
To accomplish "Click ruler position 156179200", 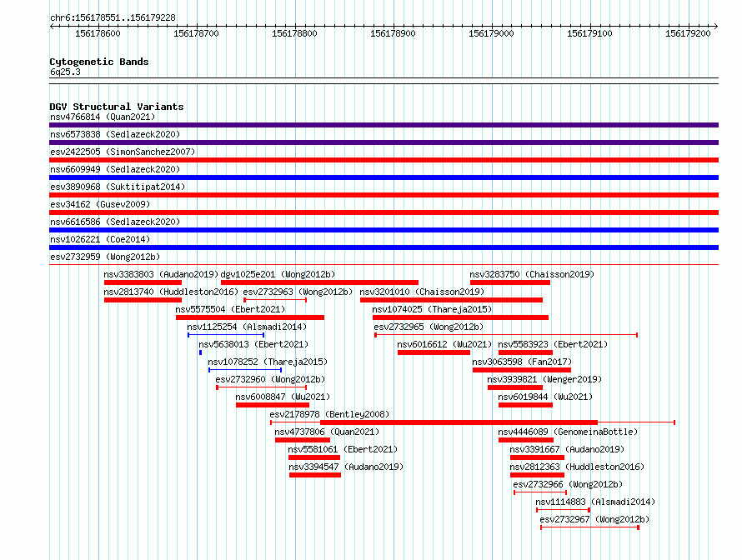I will pyautogui.click(x=688, y=33).
